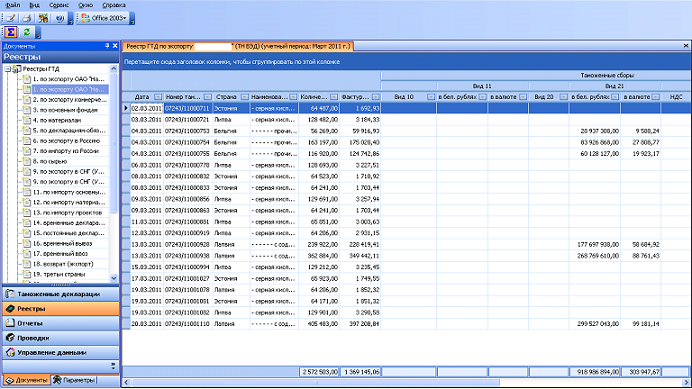Click the НДС column header

tap(676, 97)
